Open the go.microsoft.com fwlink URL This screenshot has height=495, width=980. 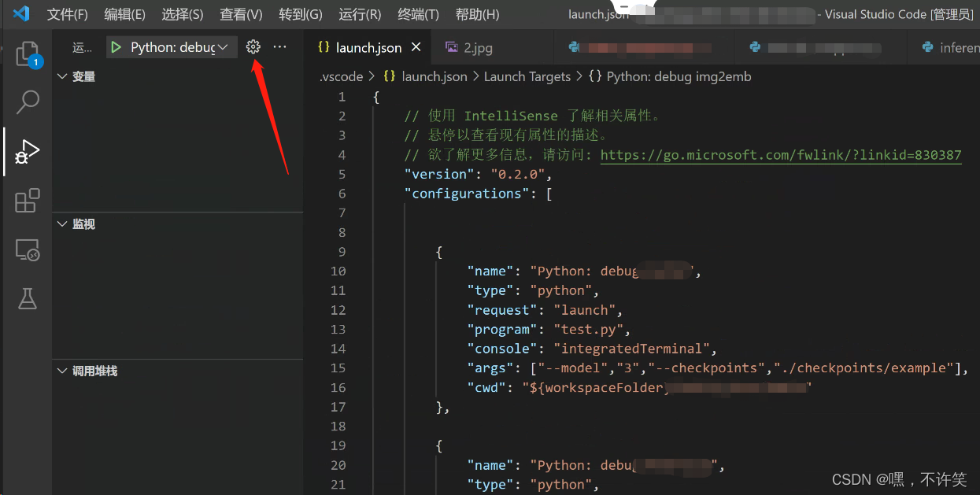781,155
